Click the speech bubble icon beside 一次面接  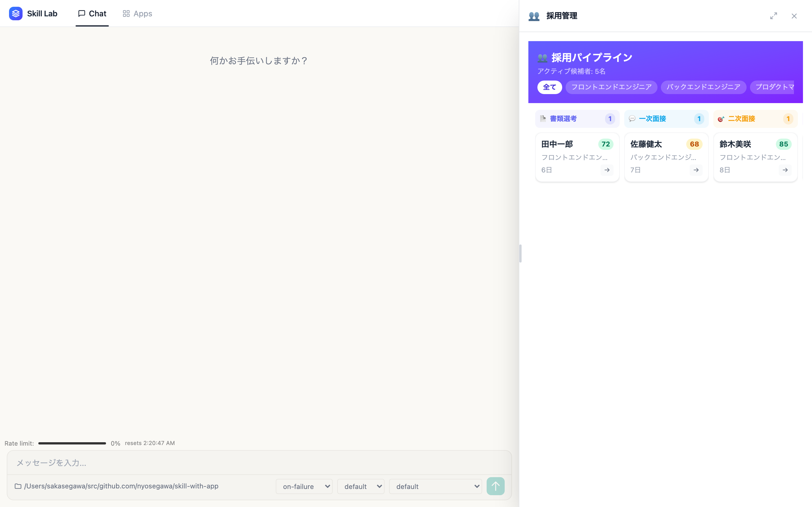click(632, 119)
